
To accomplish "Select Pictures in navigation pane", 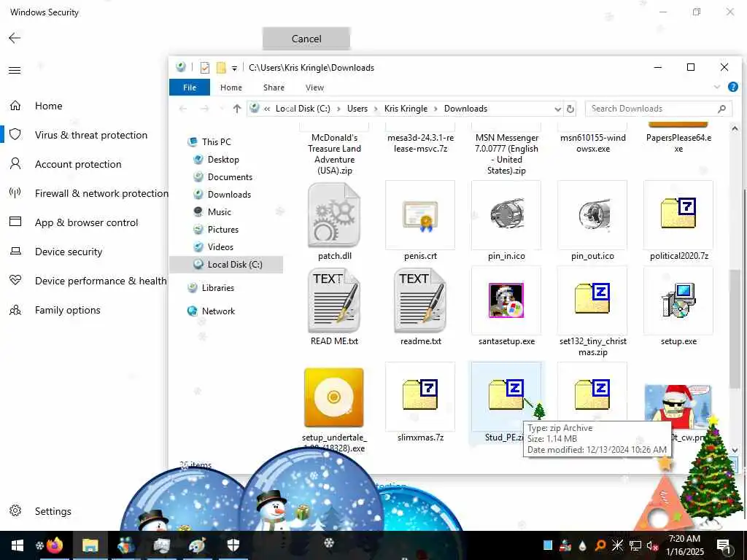I will click(223, 230).
